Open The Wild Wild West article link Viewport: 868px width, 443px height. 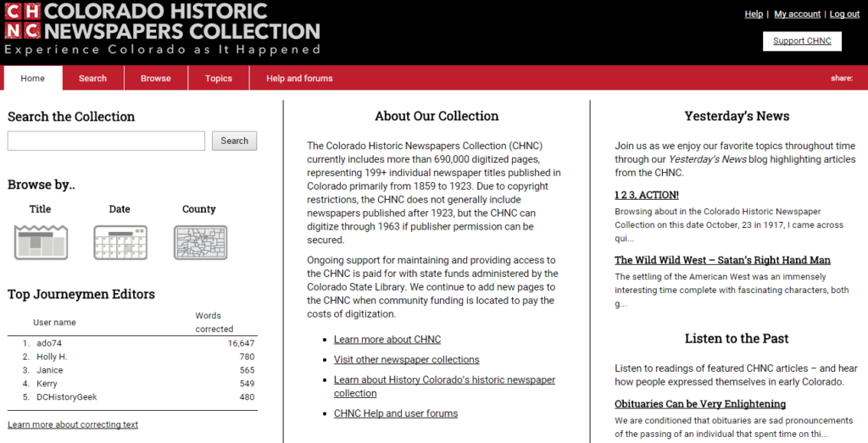pos(722,260)
